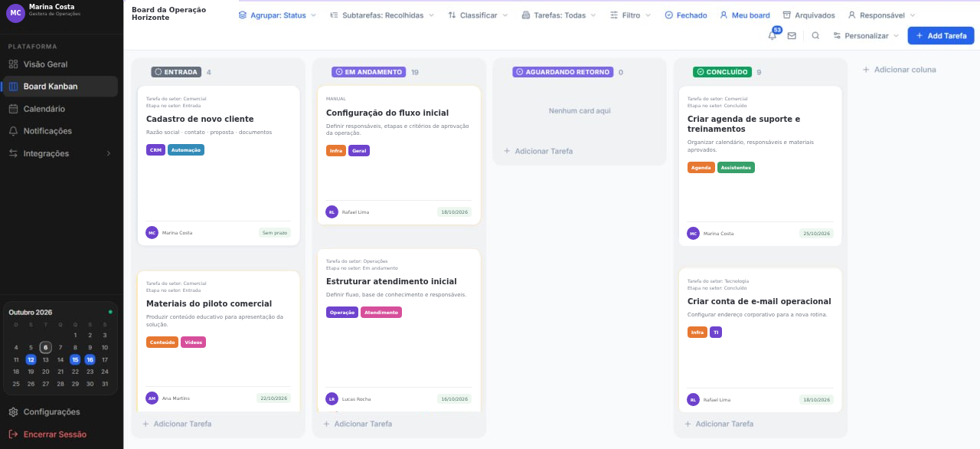Open Estruturar atendimento inicial card
The height and width of the screenshot is (449, 980).
pyautogui.click(x=399, y=331)
